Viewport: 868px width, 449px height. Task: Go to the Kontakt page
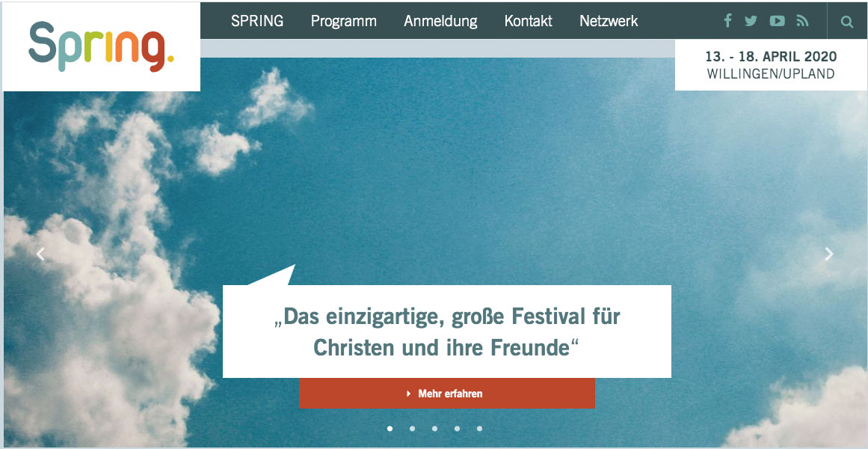point(528,21)
